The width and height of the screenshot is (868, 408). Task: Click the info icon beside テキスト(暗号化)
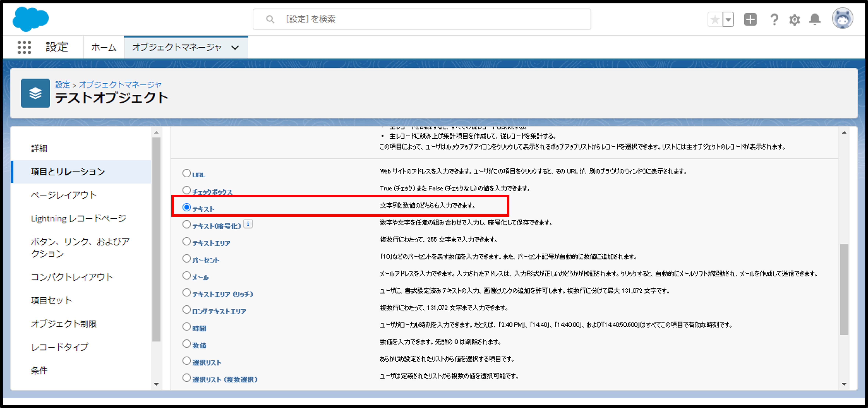tap(248, 224)
